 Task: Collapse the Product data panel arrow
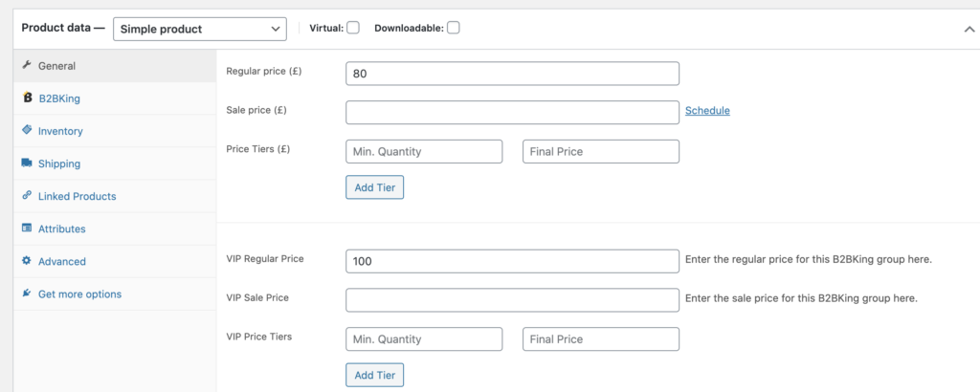tap(969, 30)
